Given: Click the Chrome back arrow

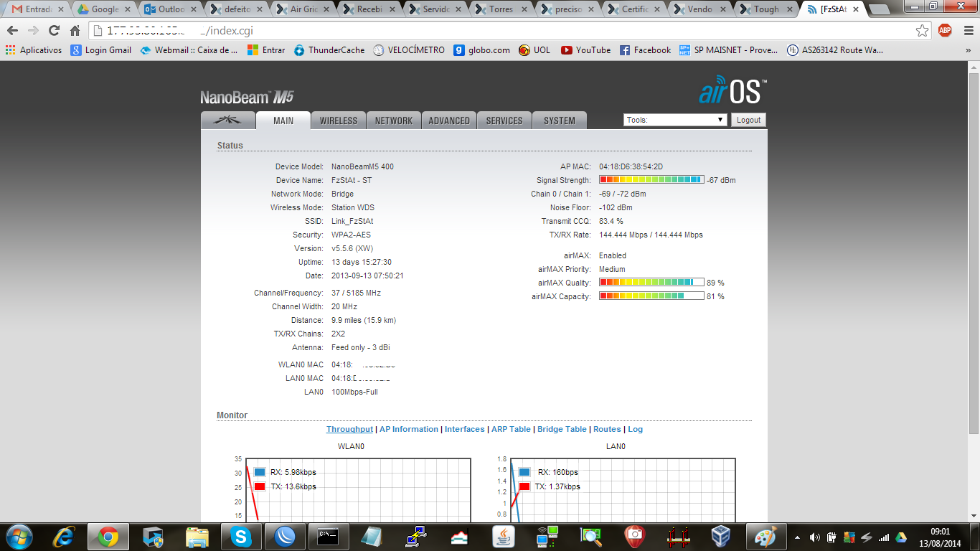Looking at the screenshot, I should [13, 31].
